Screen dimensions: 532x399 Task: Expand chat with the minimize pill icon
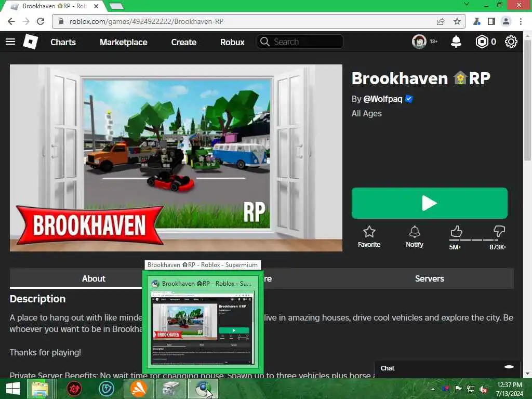(x=509, y=367)
